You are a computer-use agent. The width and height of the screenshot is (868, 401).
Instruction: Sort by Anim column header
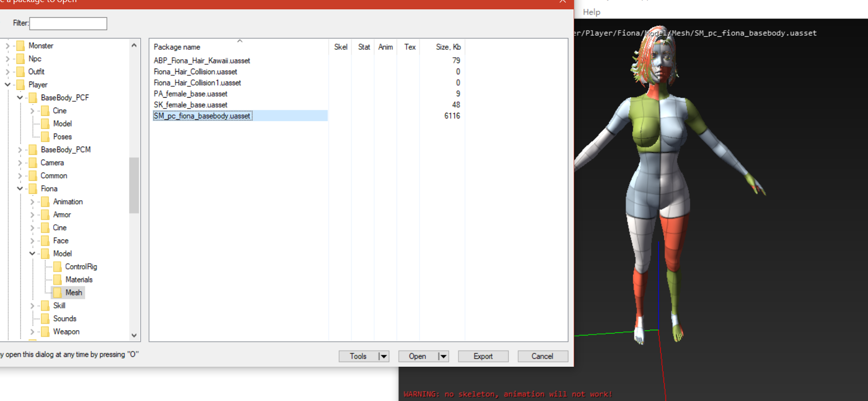click(386, 47)
